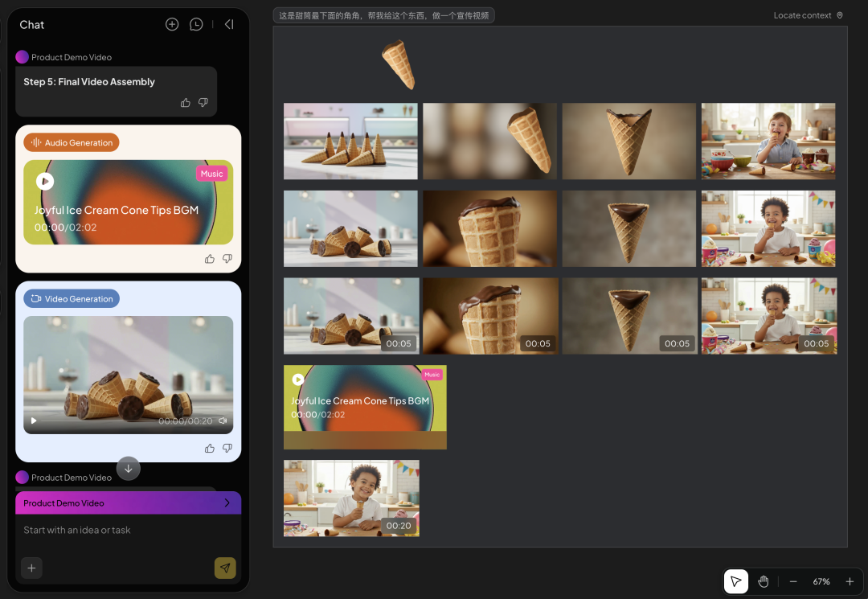Click 'Joyful Ice Cream Cone Tips BGM' title in chat
The height and width of the screenshot is (599, 868).
[x=117, y=210]
